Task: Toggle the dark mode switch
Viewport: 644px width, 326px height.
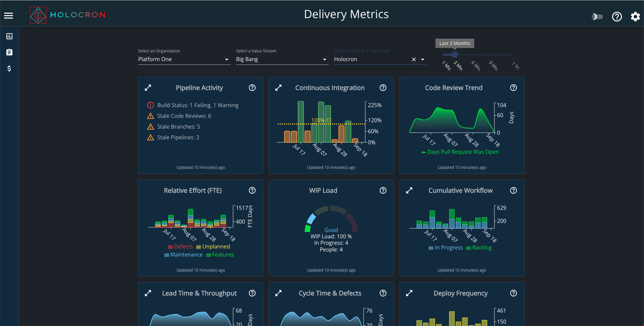Action: click(597, 16)
